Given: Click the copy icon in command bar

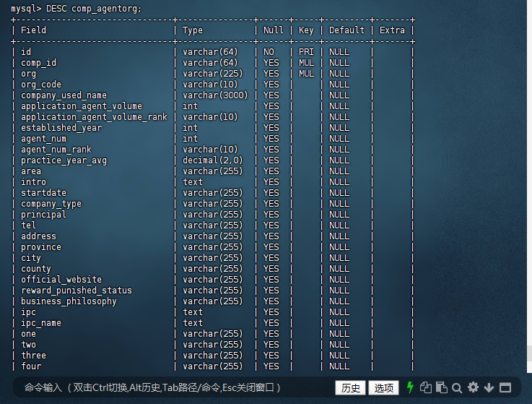Looking at the screenshot, I should click(x=426, y=387).
